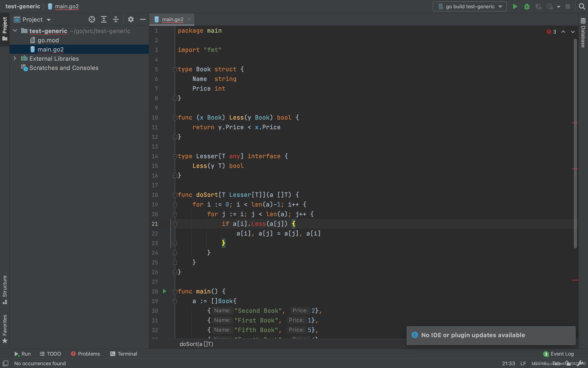Click the Stop process square icon
The height and width of the screenshot is (368, 588).
[x=568, y=6]
